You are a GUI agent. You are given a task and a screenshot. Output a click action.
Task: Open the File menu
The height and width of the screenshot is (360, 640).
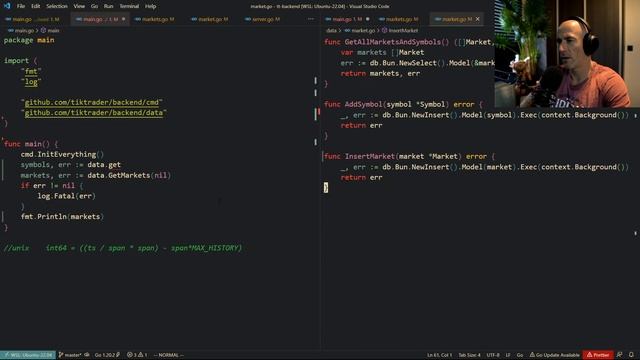pos(21,7)
